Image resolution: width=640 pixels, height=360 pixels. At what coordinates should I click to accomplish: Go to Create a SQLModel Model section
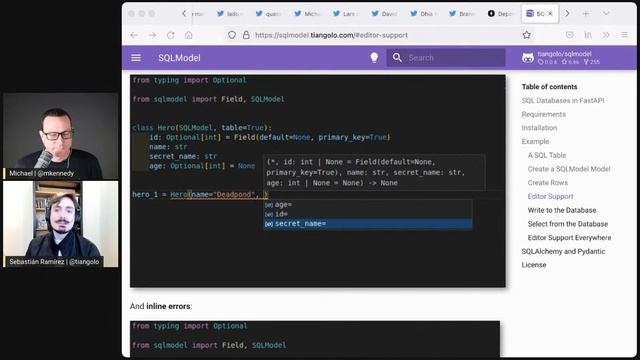569,169
